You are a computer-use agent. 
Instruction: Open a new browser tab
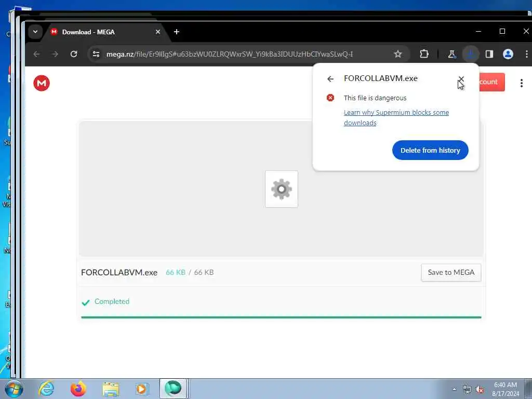[x=177, y=32]
